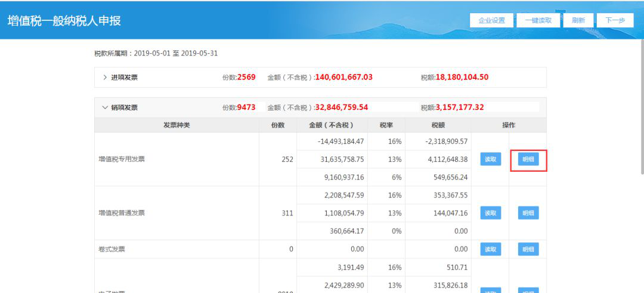Select the 增值税普通发票 row label
Image resolution: width=644 pixels, height=293 pixels.
coord(122,213)
